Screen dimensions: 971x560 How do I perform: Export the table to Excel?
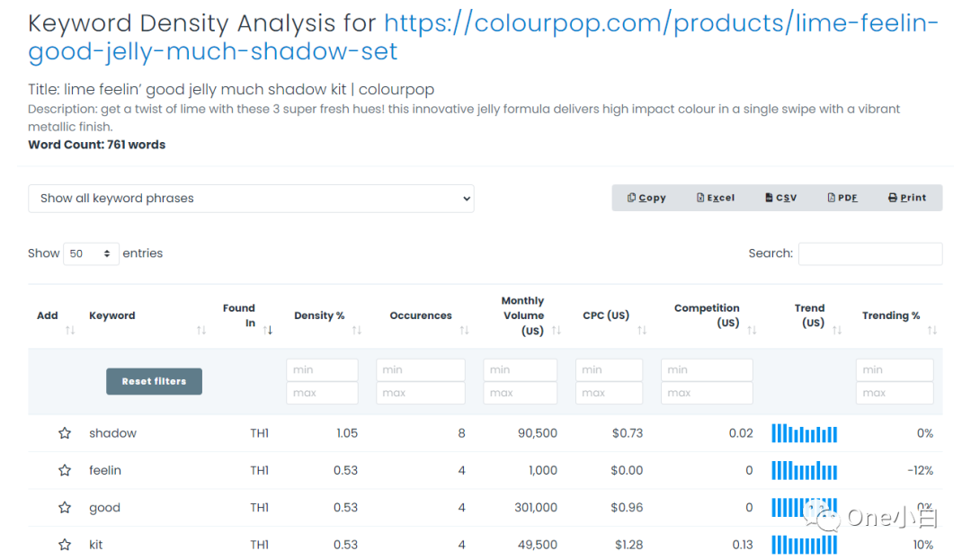[x=716, y=198]
